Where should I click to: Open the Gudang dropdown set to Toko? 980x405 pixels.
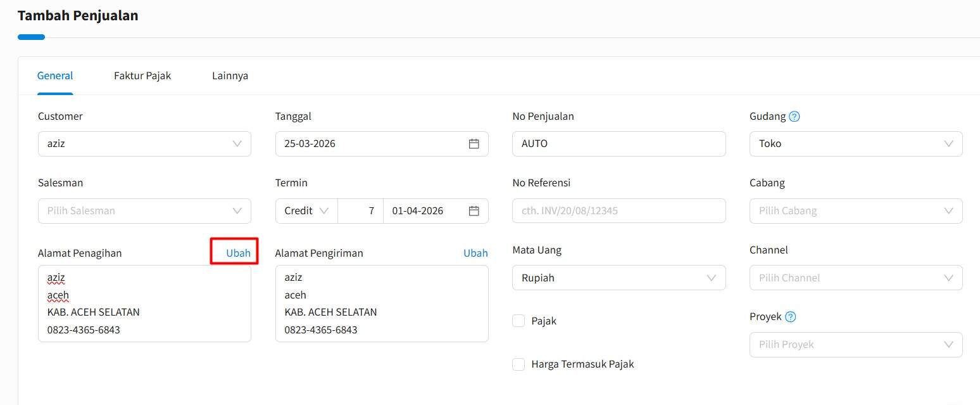point(855,144)
